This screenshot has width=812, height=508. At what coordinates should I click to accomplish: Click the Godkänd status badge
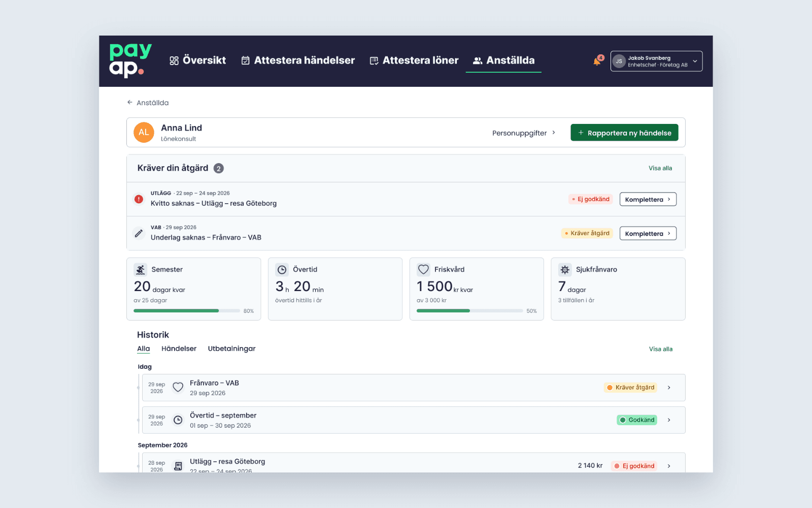(x=637, y=420)
